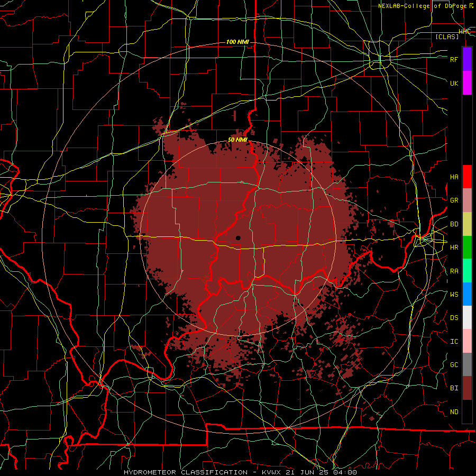Click the GC legend label

point(454,365)
